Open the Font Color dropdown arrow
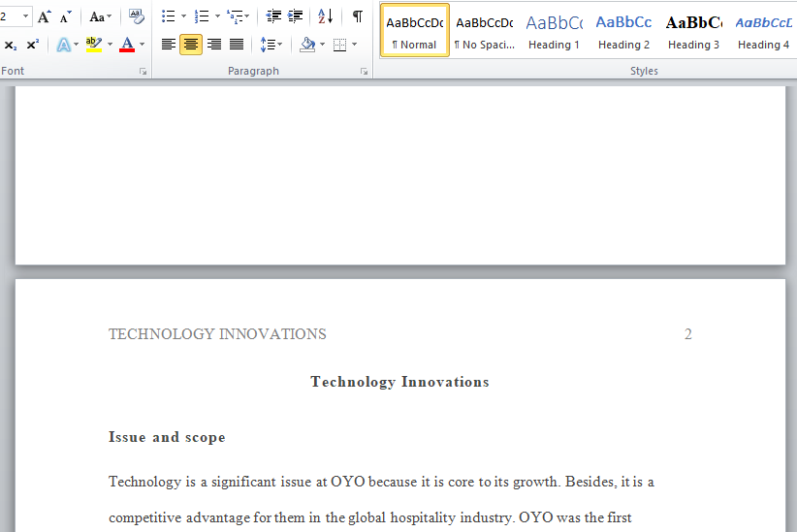Screen dimensions: 797x532 [x=142, y=45]
